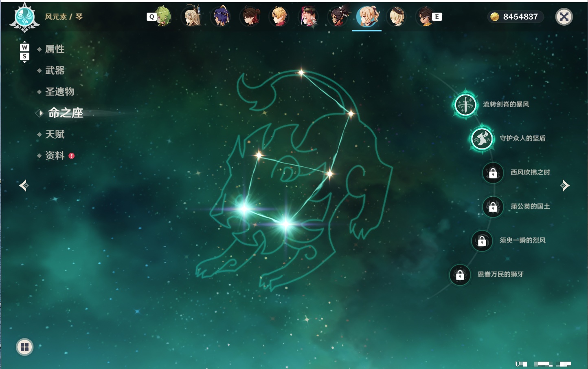Select the 命之座 constellation tab
The height and width of the screenshot is (369, 588).
(x=66, y=113)
